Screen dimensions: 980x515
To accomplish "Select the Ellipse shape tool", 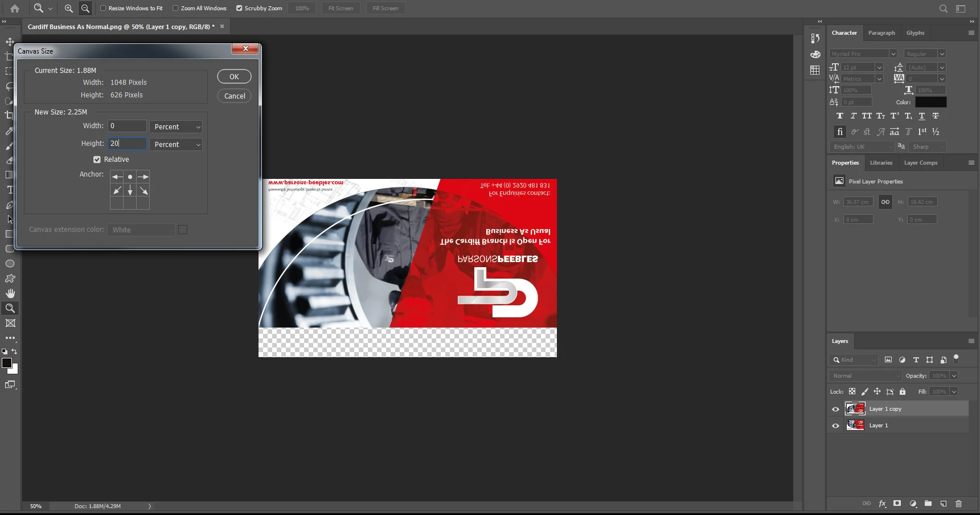I will (10, 264).
